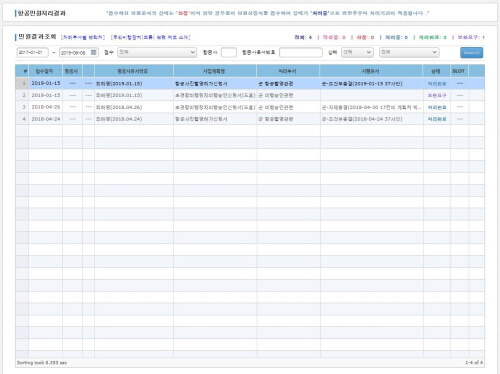Click document number cell containing (2018.04.26) in row 3
500x374 pixels.
click(x=134, y=107)
